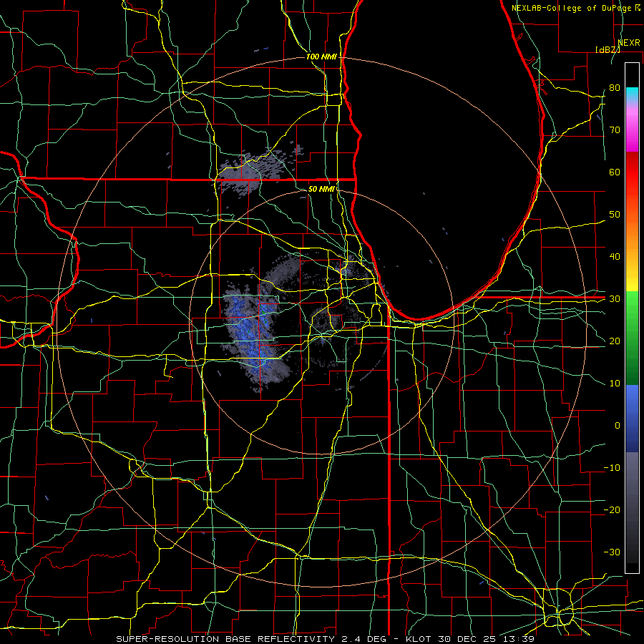The height and width of the screenshot is (644, 644).
Task: Click the 80 value on the dBZ scale
Action: pos(615,87)
